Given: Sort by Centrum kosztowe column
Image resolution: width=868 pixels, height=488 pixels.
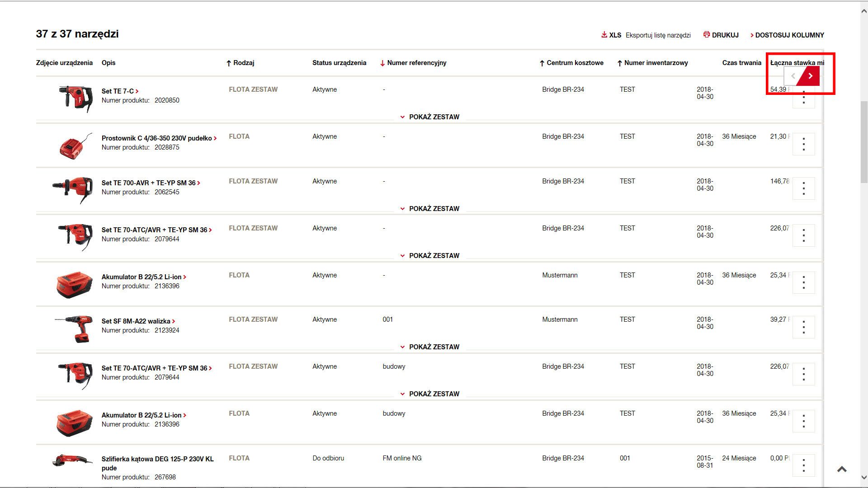Looking at the screenshot, I should [575, 63].
